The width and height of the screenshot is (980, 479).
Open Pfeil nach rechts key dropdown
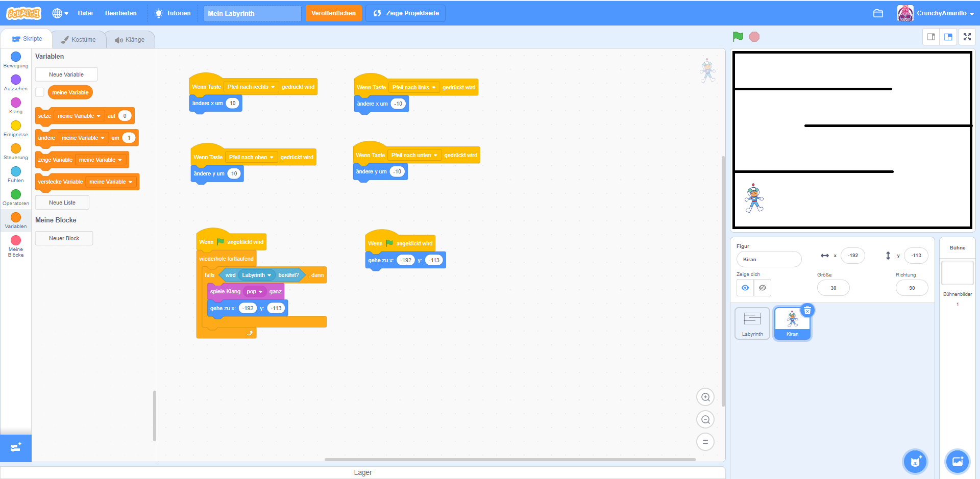[x=251, y=87]
